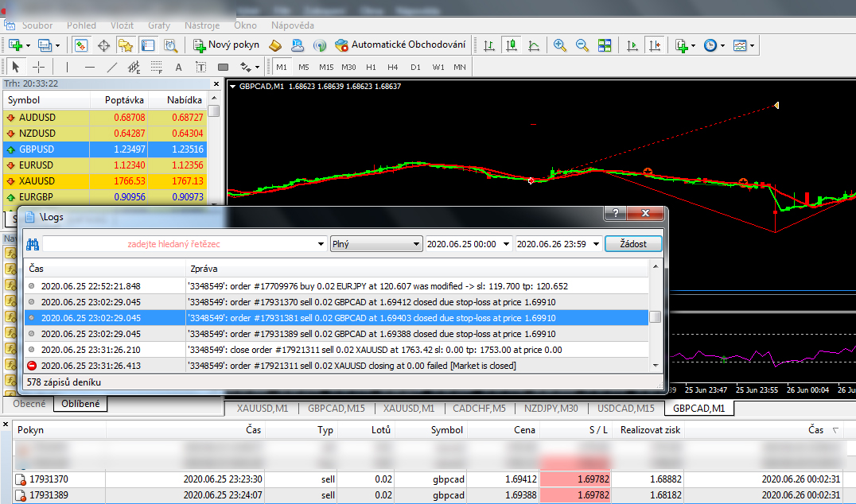
Task: Select the vertical line drawing tool
Action: pos(68,67)
